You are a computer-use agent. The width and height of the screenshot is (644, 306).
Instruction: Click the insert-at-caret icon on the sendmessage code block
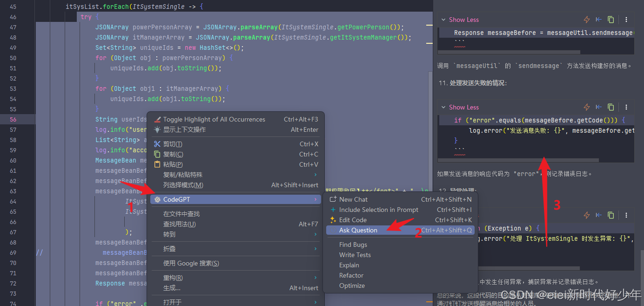(x=599, y=20)
